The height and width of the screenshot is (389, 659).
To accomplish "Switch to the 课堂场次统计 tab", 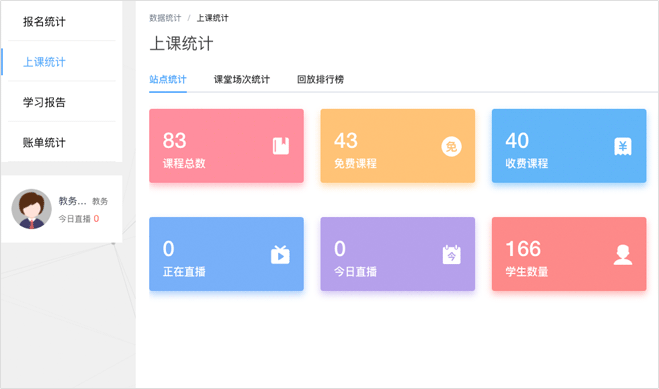I will coord(242,79).
